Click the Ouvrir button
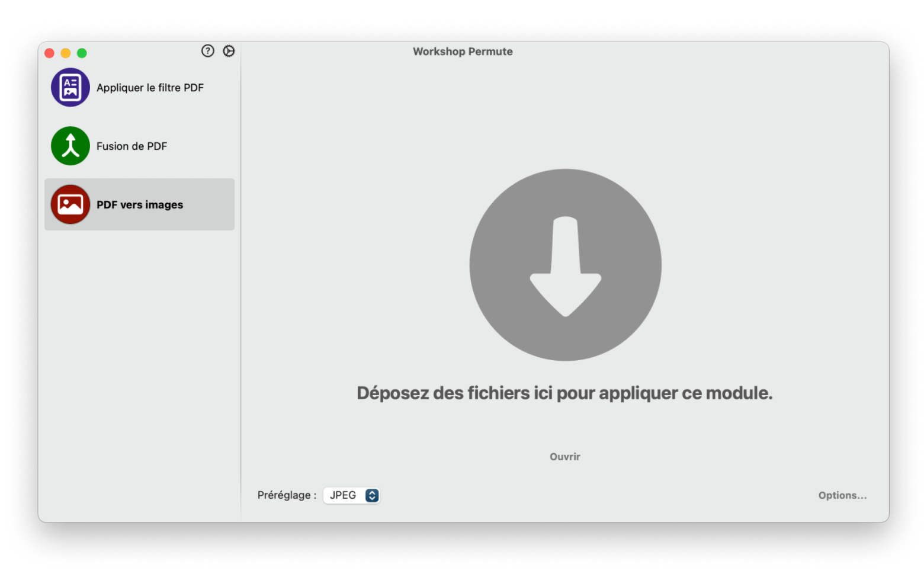 (565, 457)
